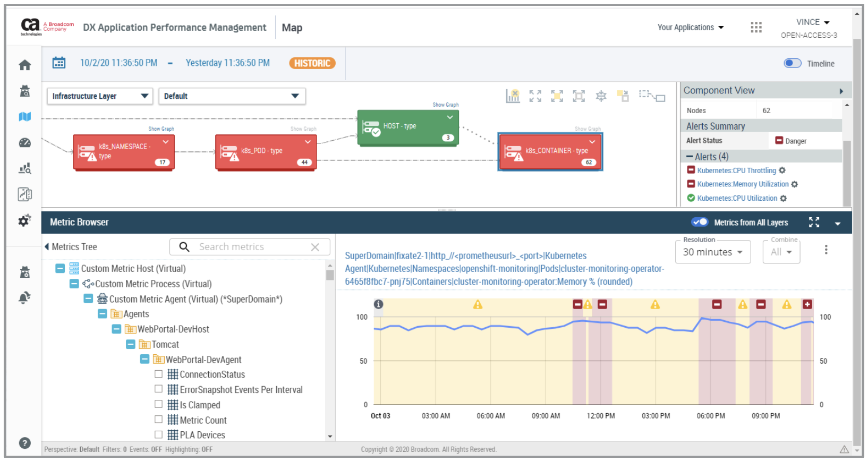Open settings gear for Kubernetes:CPU Throttling alert
Viewport: 868px width, 461px height.
click(782, 170)
